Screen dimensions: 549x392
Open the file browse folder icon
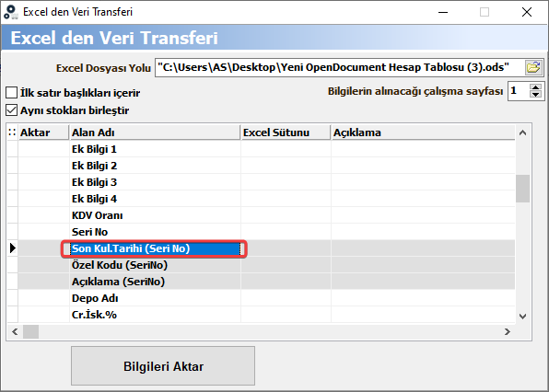point(533,67)
